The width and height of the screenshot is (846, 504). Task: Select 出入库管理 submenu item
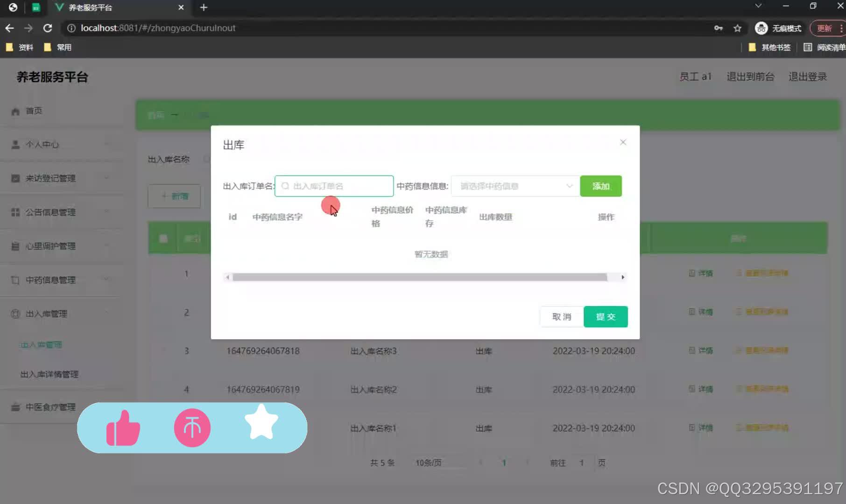tap(41, 345)
